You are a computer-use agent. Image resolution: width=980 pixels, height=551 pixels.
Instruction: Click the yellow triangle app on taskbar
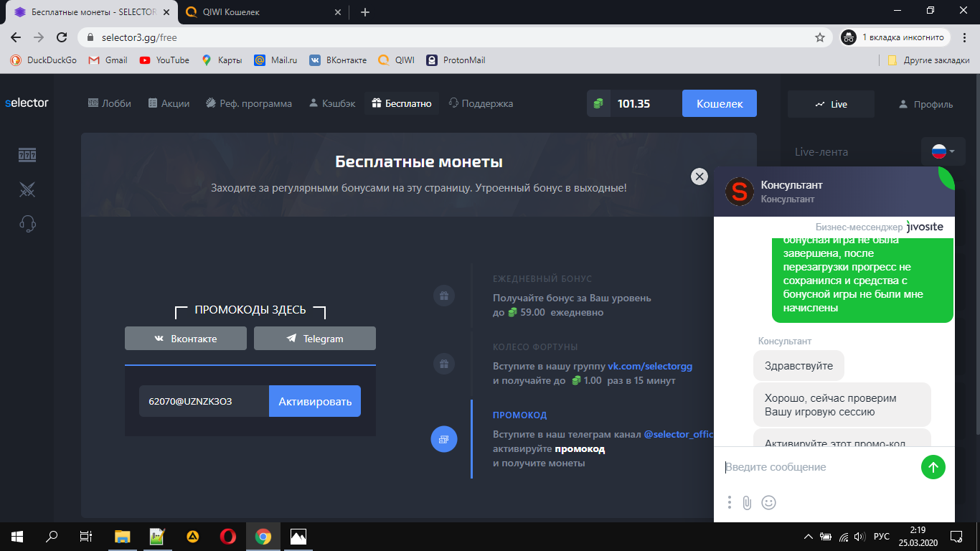click(193, 536)
